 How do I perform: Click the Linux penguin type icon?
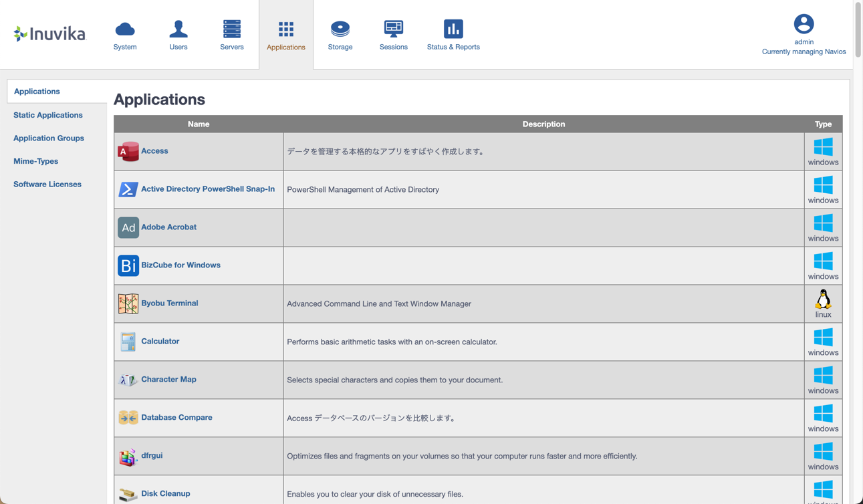click(823, 299)
